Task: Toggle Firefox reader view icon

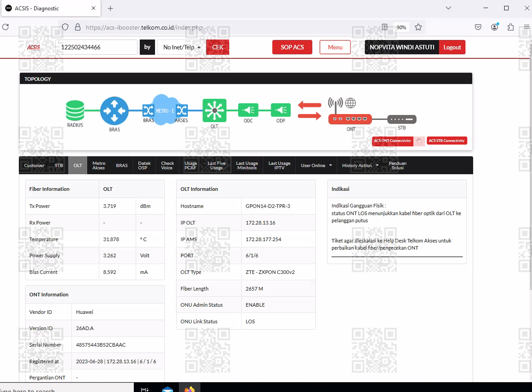Action: coord(385,27)
